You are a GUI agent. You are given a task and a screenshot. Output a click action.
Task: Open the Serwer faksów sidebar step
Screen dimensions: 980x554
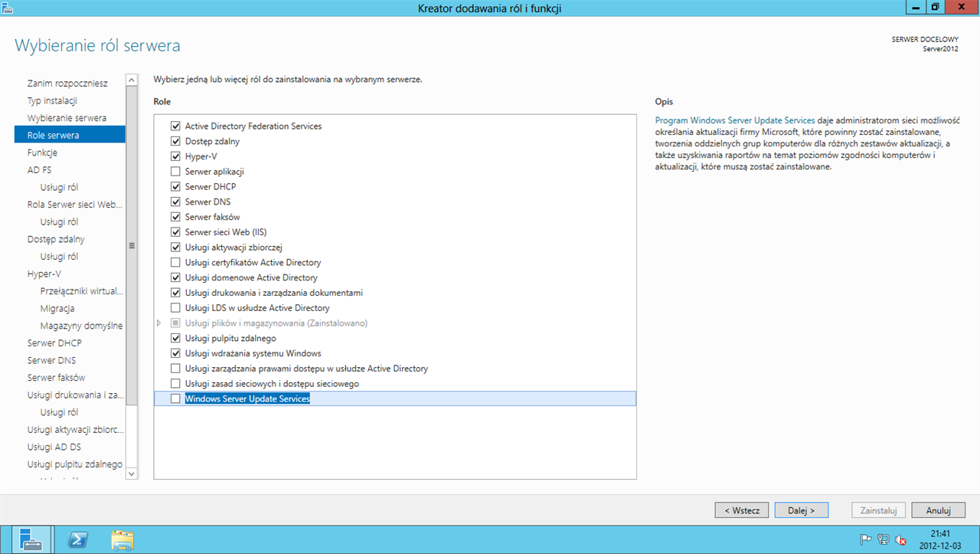[x=56, y=378]
